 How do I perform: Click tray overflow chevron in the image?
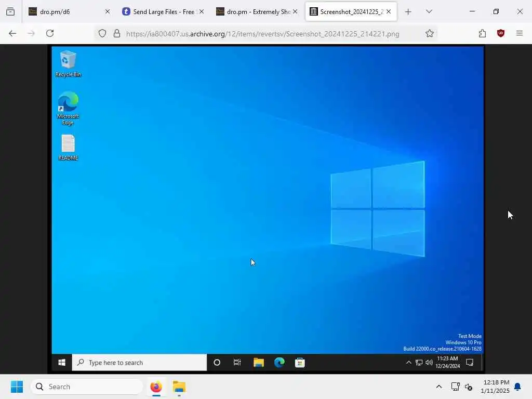(408, 362)
